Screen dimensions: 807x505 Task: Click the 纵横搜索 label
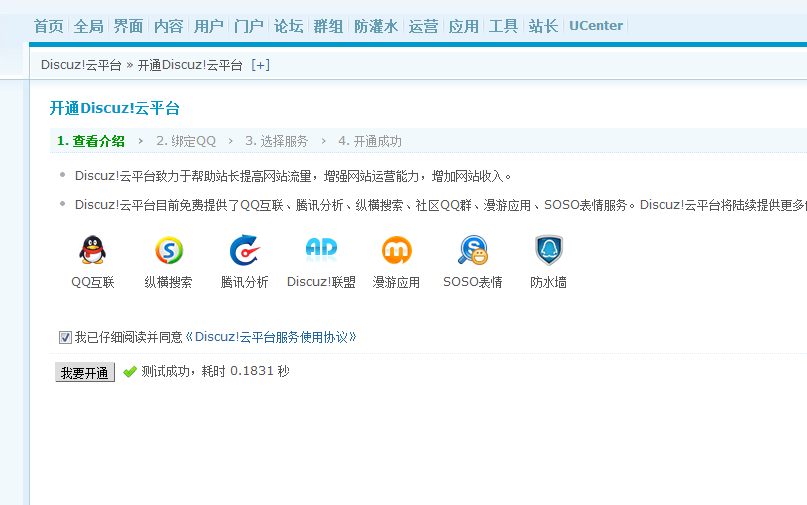point(168,282)
